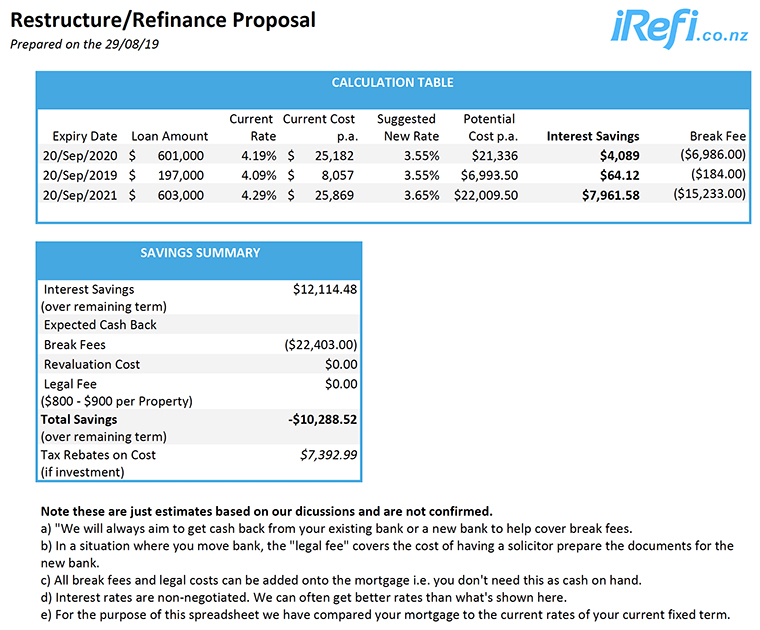Image resolution: width=760 pixels, height=630 pixels.
Task: Click the SAVINGS SUMMARY header bar
Action: (199, 253)
